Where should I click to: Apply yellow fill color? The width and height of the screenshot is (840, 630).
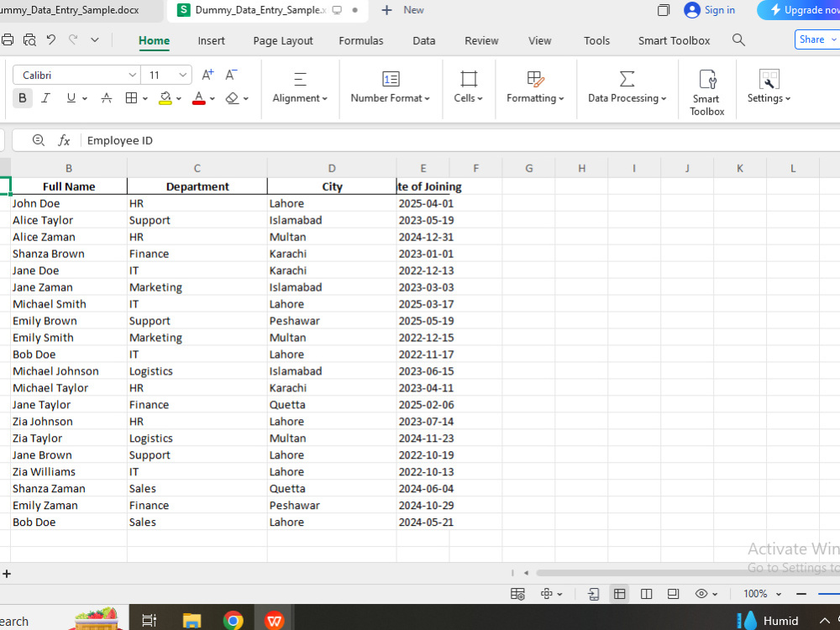click(165, 98)
